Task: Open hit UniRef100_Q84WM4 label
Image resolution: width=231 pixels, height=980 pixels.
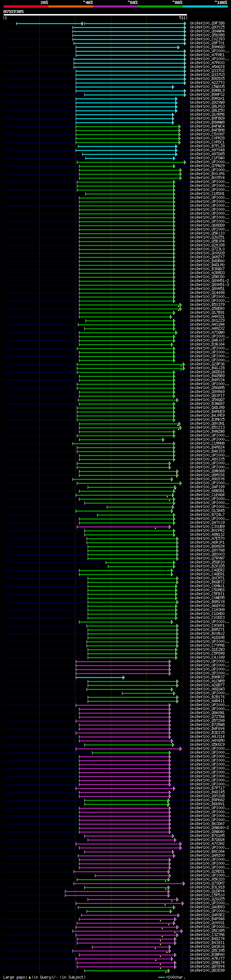Action: [x=208, y=31]
